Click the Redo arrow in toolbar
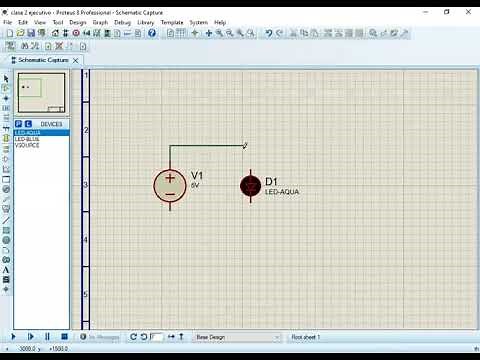The width and height of the screenshot is (480, 360). (279, 33)
